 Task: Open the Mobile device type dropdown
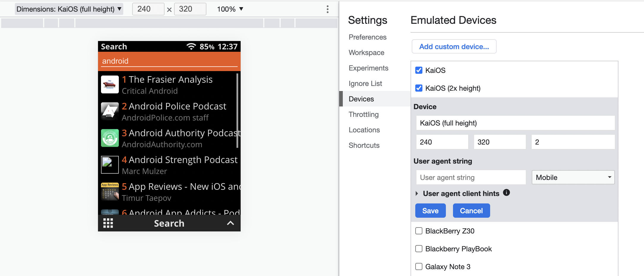click(573, 177)
